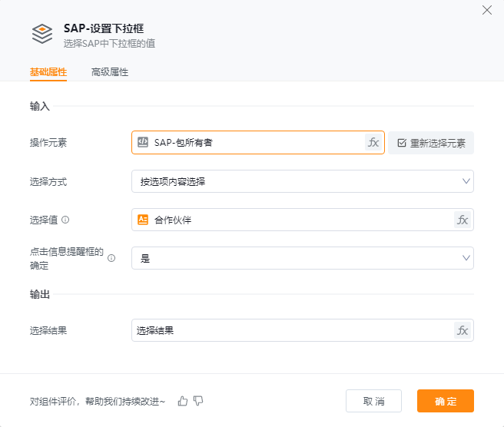Click the 选择结果 output variable field
The image size is (504, 427).
click(x=303, y=330)
